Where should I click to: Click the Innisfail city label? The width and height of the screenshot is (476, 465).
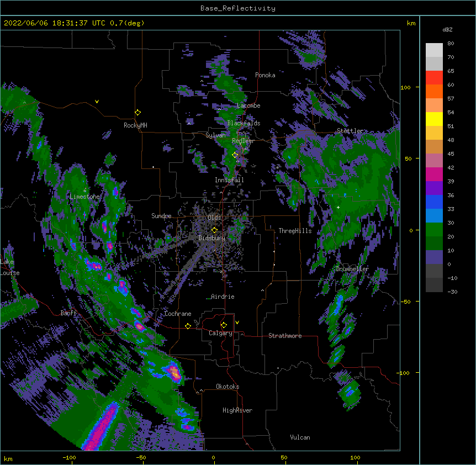(x=229, y=180)
